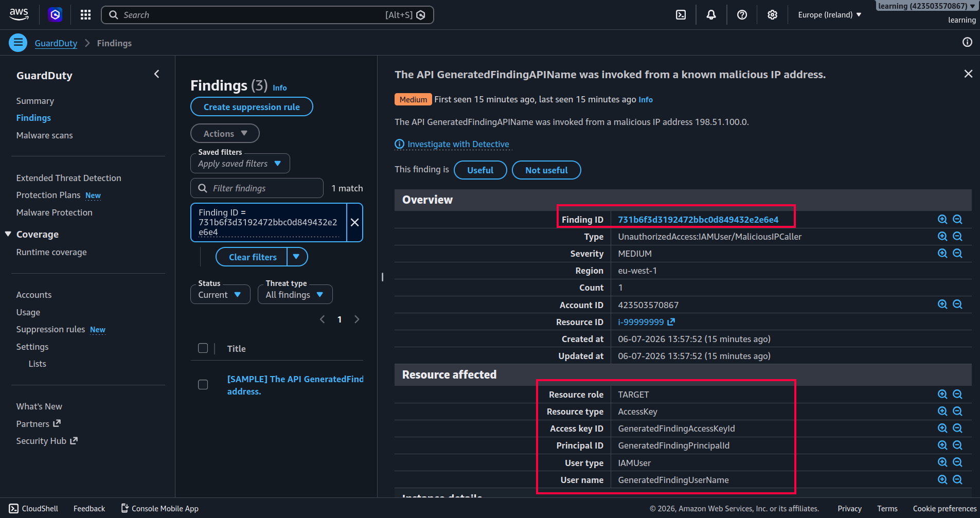Open the help question mark menu
Image resolution: width=980 pixels, height=518 pixels.
click(742, 15)
